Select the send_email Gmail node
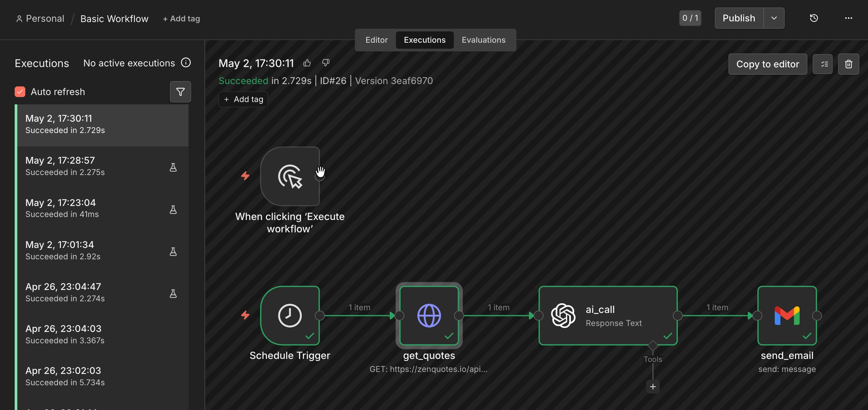 point(787,315)
